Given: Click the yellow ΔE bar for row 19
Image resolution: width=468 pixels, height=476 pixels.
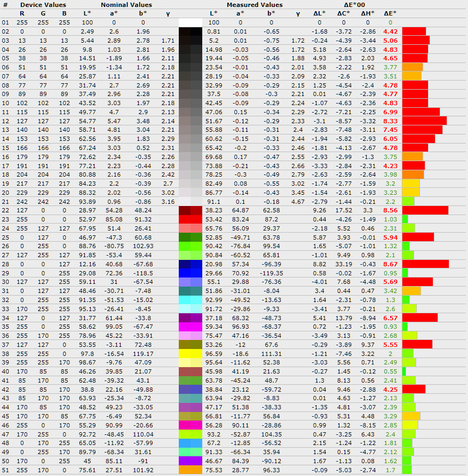Looking at the screenshot, I should [x=411, y=184].
